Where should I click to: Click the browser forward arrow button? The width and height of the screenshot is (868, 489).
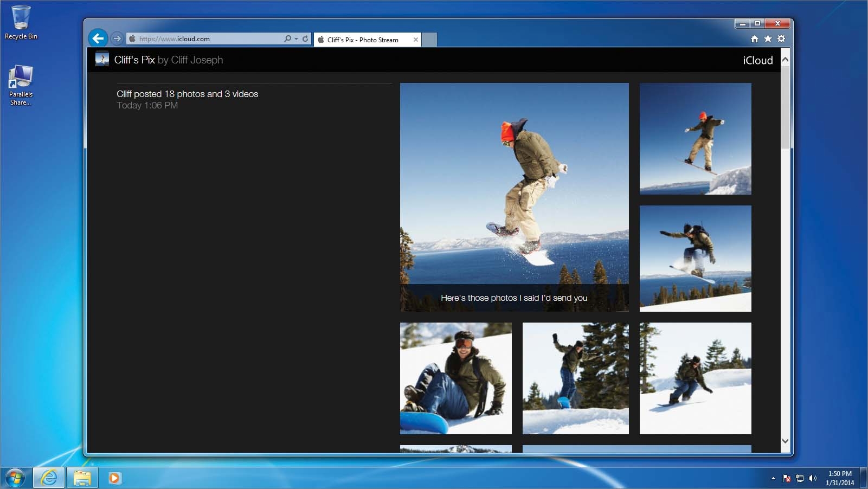117,38
